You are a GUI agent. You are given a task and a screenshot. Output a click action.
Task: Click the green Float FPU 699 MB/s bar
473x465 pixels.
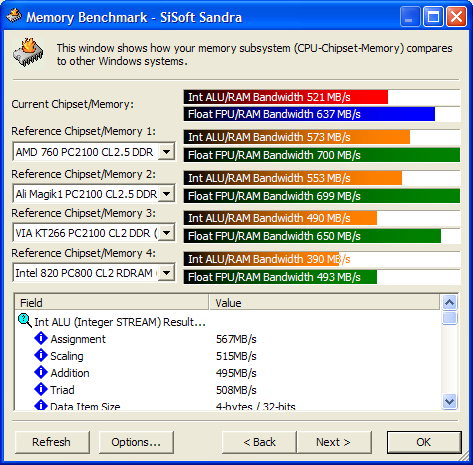322,196
